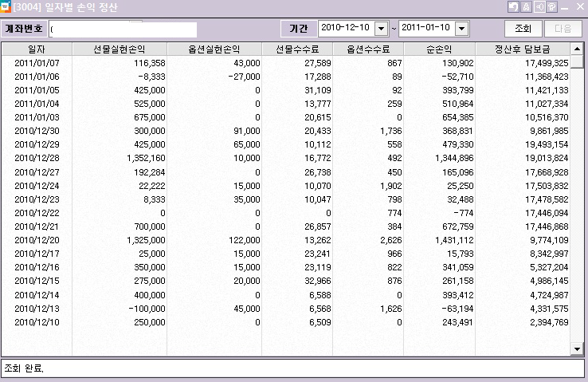Sort by the 순손익 column header

click(440, 49)
